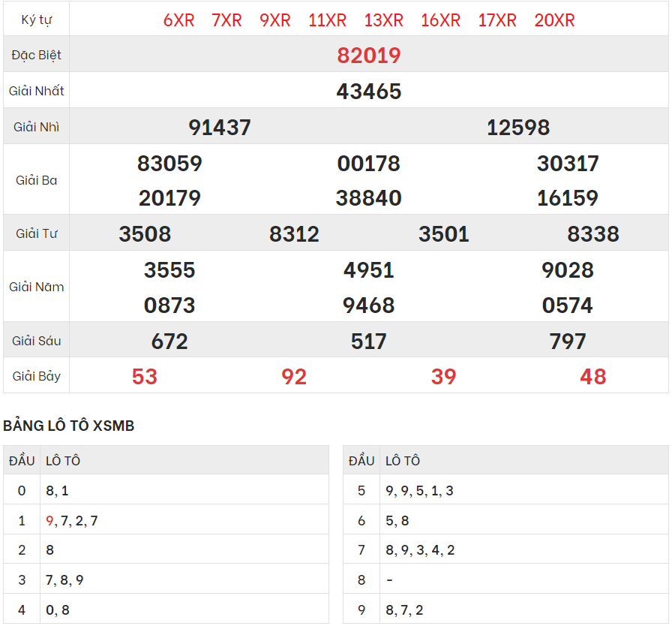
Task: Click third prize number 83059
Action: tap(169, 164)
